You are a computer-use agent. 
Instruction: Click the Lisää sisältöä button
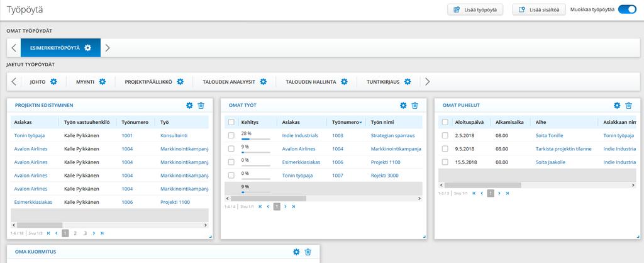click(539, 10)
